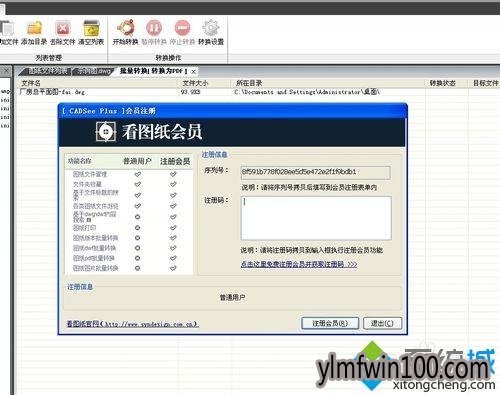Click the 清空列表 icon
Screen dimensions: 500x395
pos(91,28)
